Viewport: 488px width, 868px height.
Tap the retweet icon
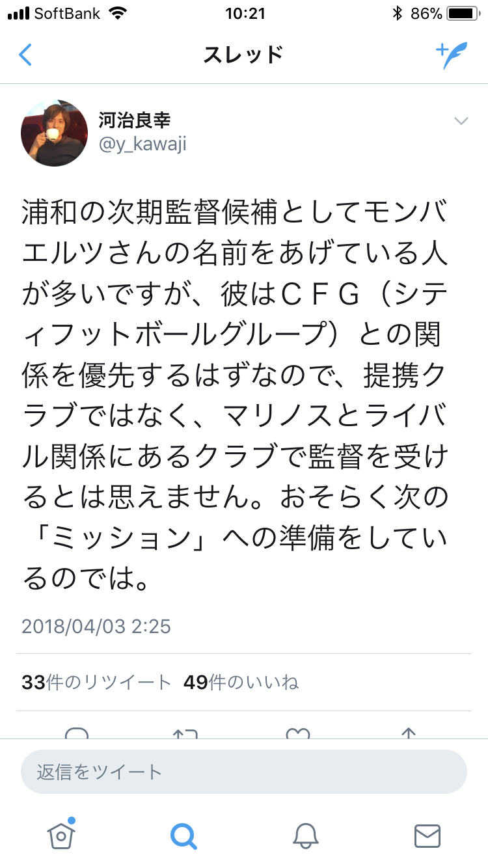click(x=185, y=733)
